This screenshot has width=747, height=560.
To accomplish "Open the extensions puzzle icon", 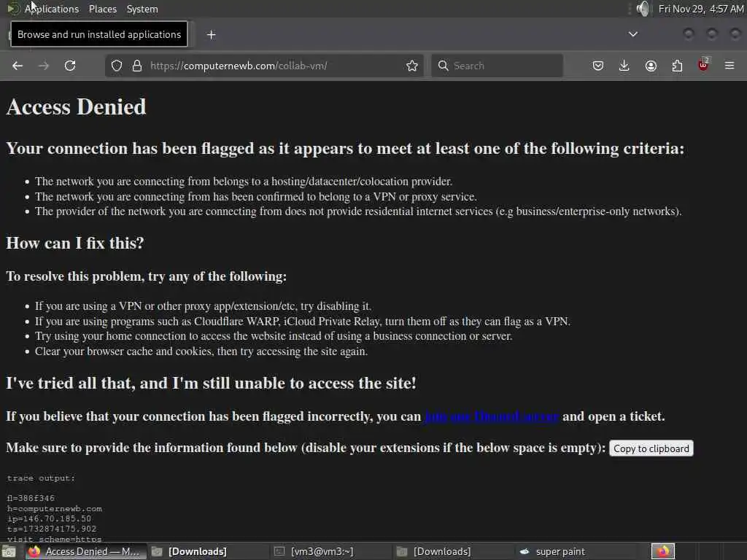I will [x=677, y=66].
